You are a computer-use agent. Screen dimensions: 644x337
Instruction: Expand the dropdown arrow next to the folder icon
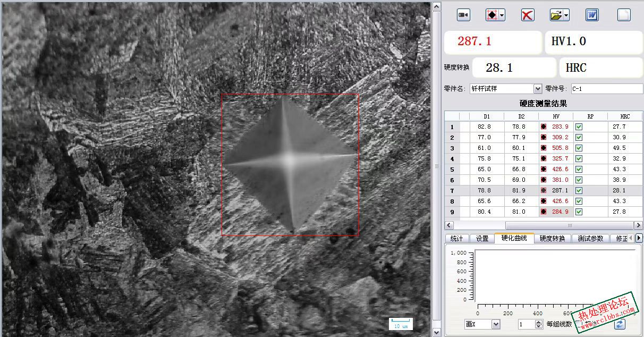pyautogui.click(x=566, y=15)
